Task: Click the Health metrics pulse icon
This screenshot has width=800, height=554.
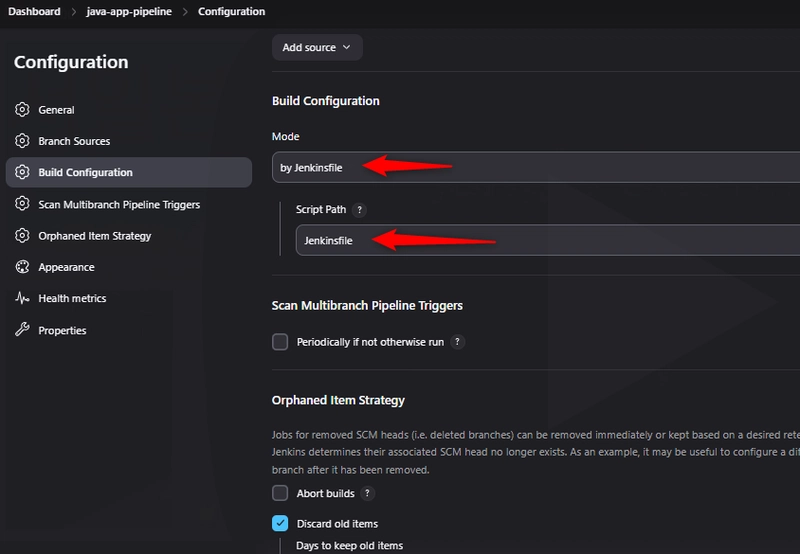Action: 22,298
